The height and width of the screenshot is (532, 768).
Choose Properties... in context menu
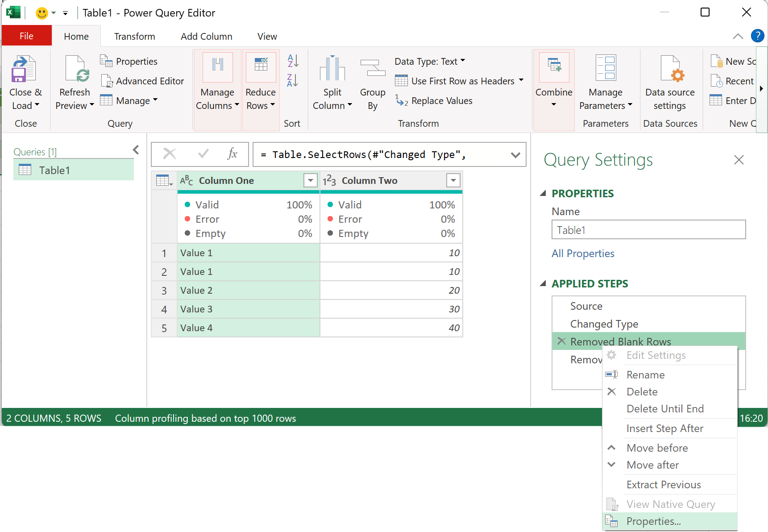pyautogui.click(x=669, y=521)
